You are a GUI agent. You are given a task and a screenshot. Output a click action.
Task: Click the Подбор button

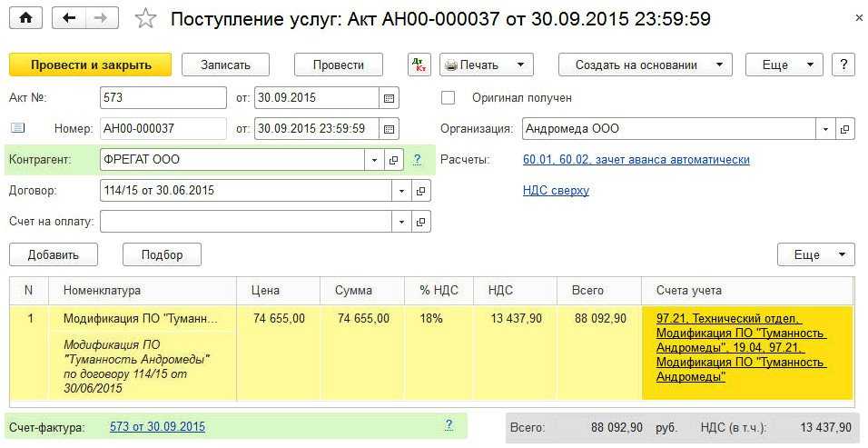pos(162,254)
